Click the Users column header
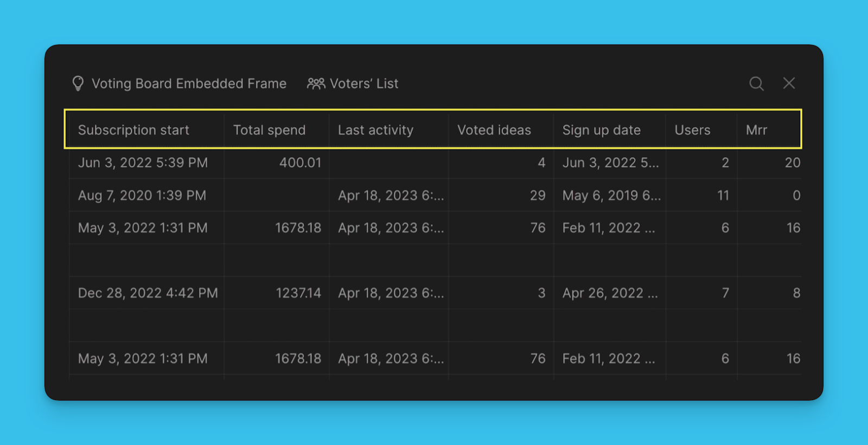 (692, 130)
